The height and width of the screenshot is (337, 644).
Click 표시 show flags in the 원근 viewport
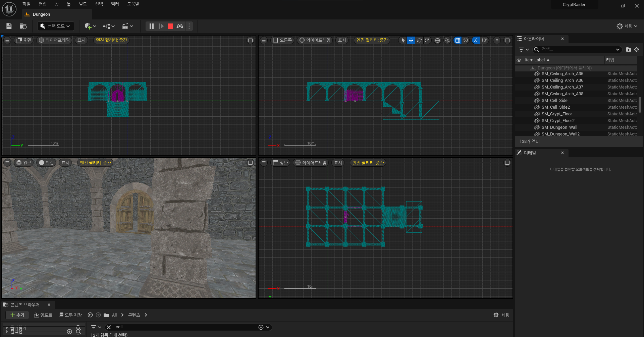coord(65,163)
